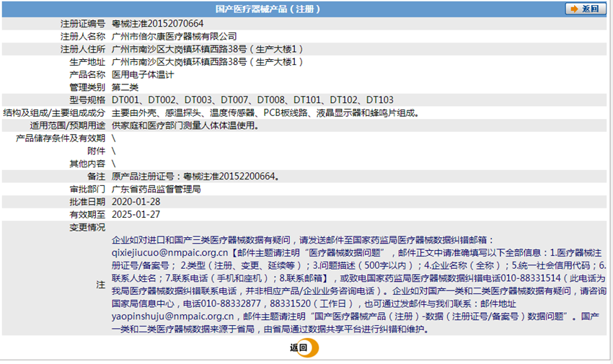Click the label 附件
Screen dimensions: 613x364
click(96, 151)
